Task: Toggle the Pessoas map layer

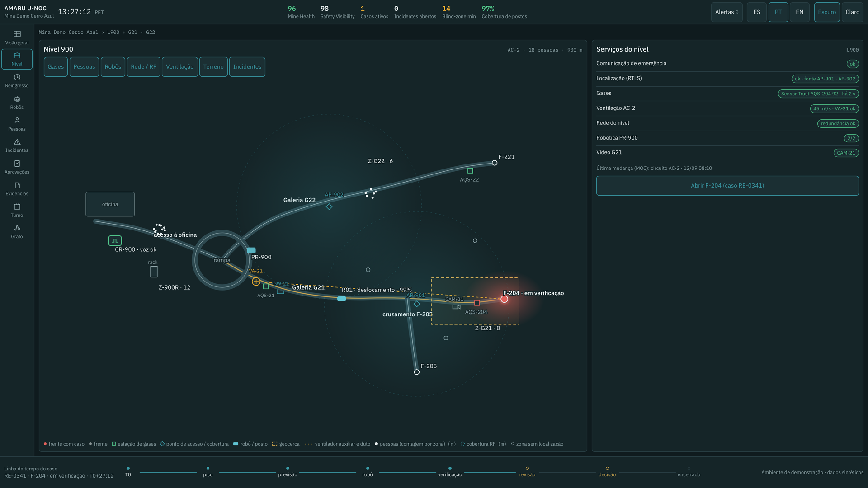Action: click(84, 67)
